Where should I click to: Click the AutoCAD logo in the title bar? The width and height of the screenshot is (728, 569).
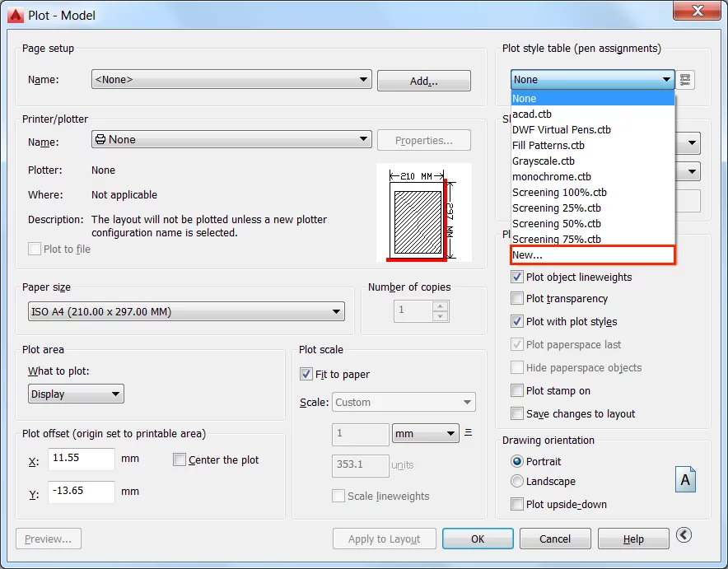15,15
